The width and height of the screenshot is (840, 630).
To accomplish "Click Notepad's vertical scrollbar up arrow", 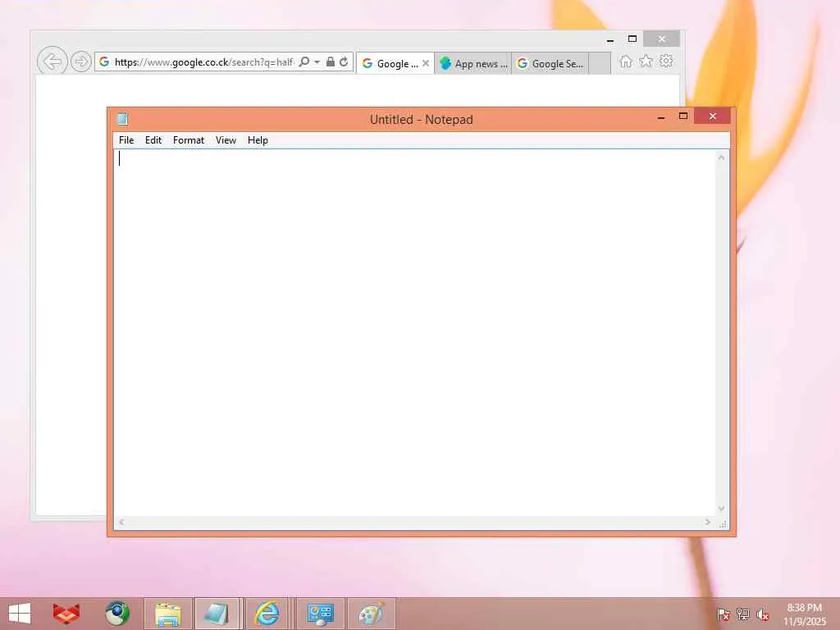I will 722,157.
